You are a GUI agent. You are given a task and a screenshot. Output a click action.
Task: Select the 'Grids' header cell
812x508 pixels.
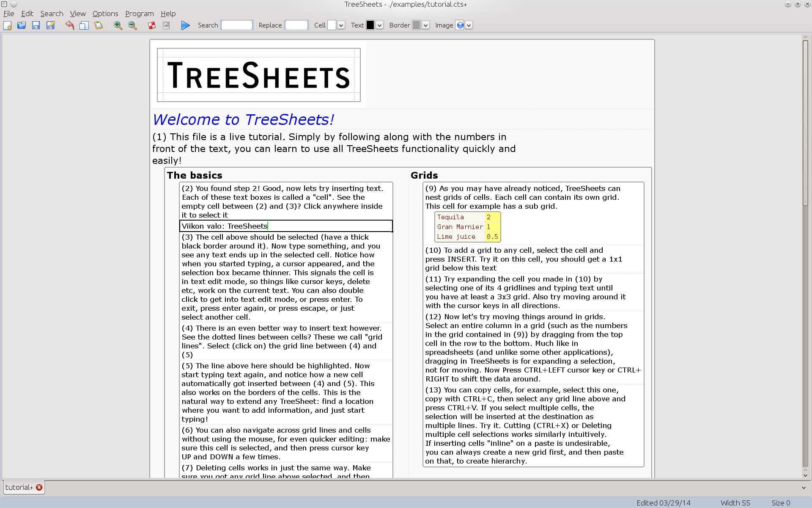click(x=424, y=175)
